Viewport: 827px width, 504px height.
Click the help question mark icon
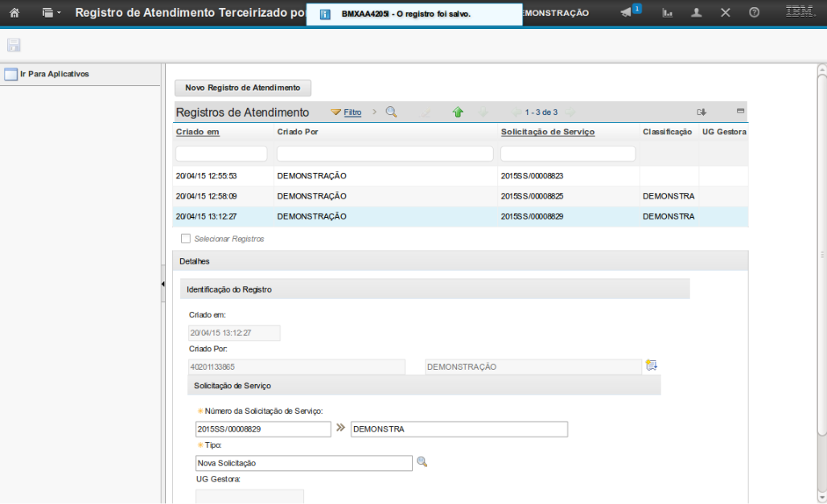[x=754, y=14]
